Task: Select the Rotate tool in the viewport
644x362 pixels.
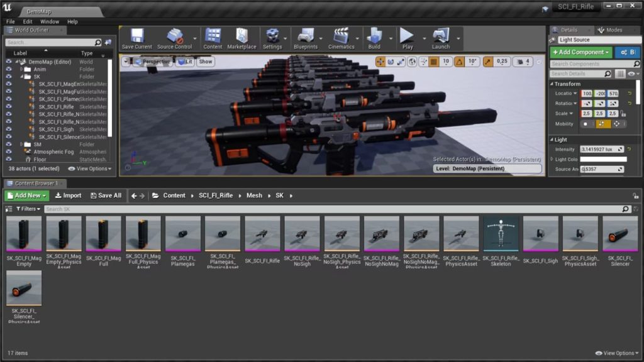Action: (391, 62)
